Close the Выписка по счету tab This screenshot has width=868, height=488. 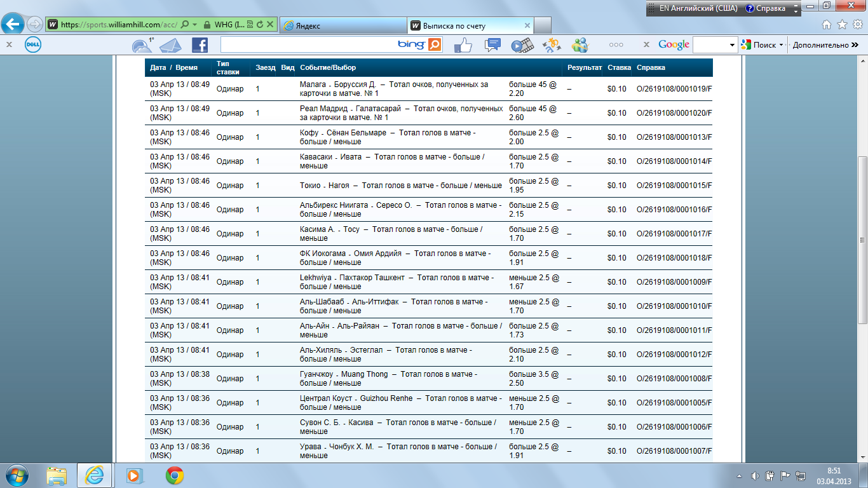(x=527, y=25)
